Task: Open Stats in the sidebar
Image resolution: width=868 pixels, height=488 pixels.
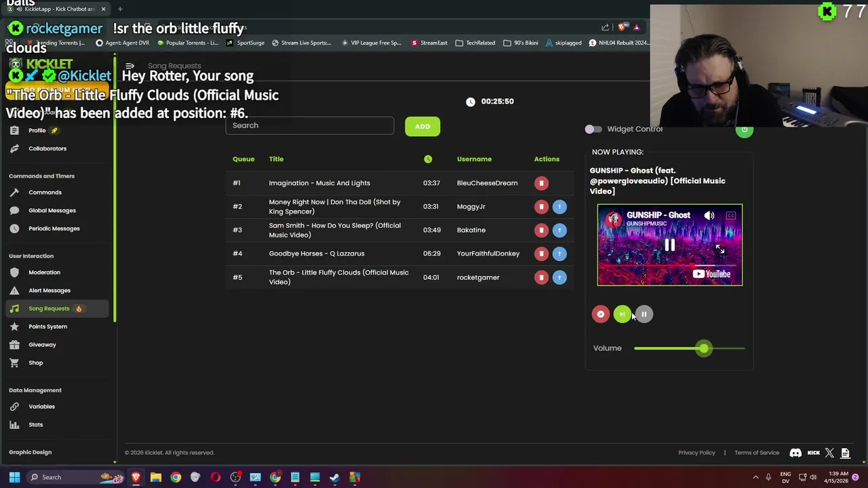Action: [x=35, y=425]
